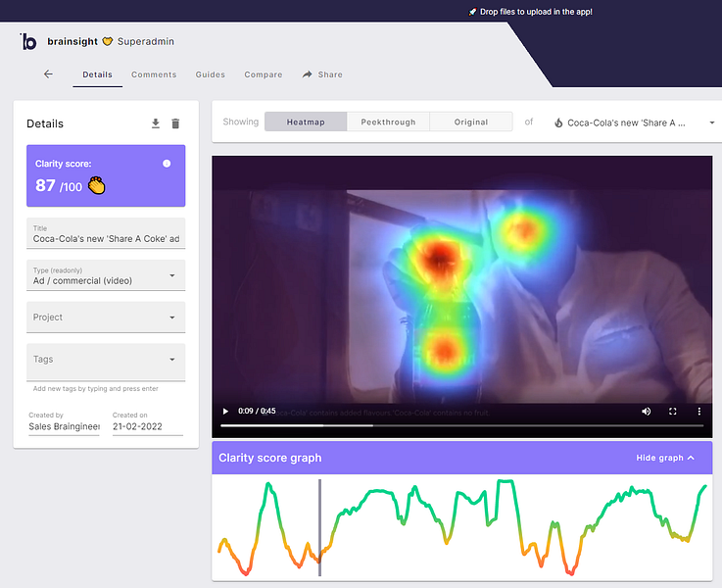Click the Details panel heading
This screenshot has height=588, width=722.
(x=45, y=123)
